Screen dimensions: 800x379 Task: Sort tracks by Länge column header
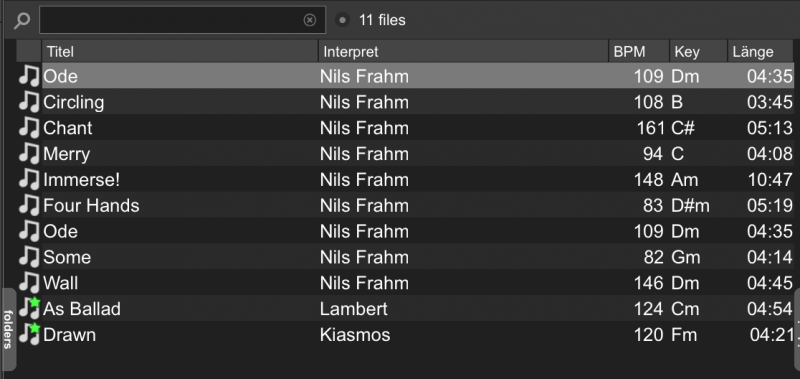[x=761, y=52]
